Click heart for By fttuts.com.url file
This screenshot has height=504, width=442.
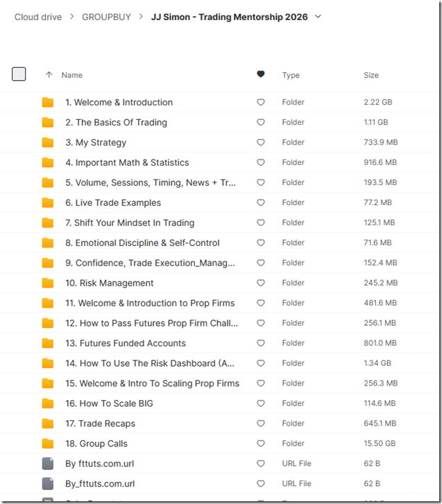coord(261,464)
